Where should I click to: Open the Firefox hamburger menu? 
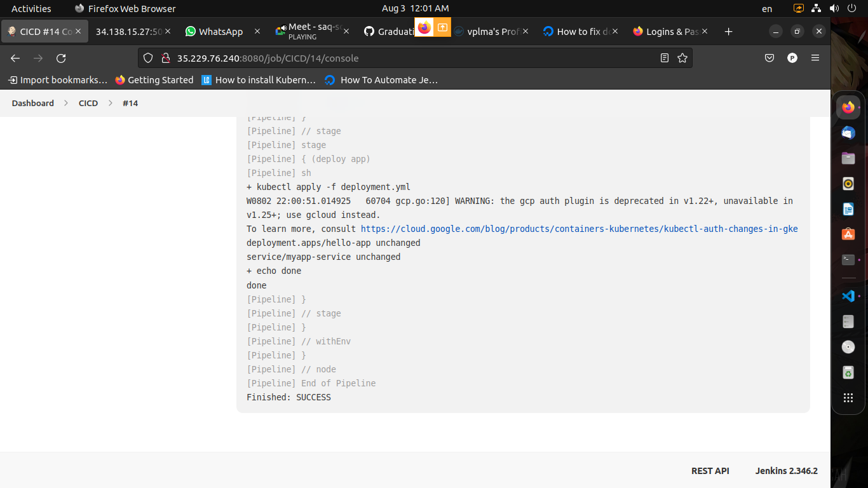(815, 58)
